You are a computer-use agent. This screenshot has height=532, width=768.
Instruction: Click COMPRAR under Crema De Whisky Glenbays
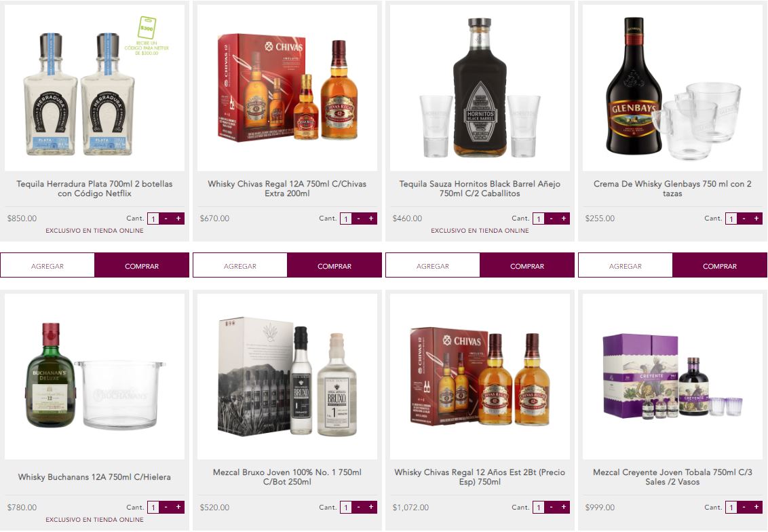720,266
